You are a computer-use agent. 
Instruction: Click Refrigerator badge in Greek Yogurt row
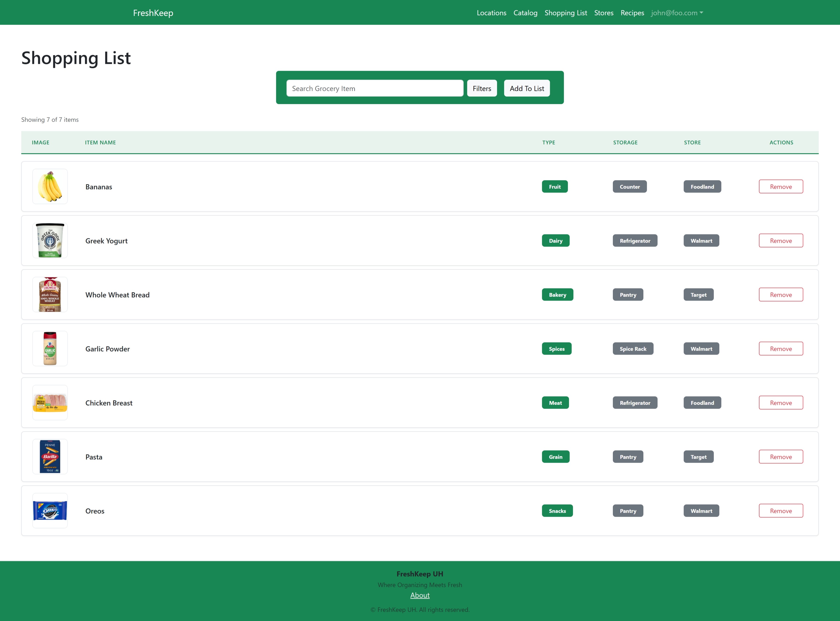[x=635, y=241]
